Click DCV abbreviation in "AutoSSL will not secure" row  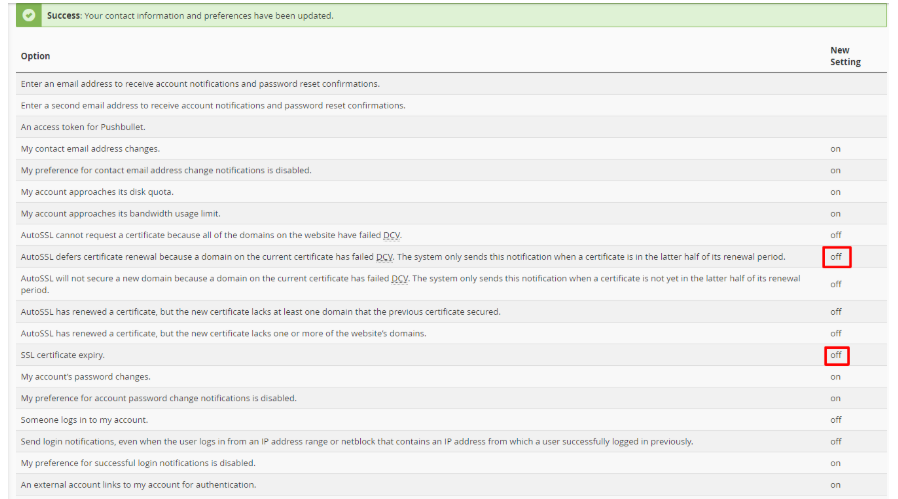pyautogui.click(x=400, y=278)
